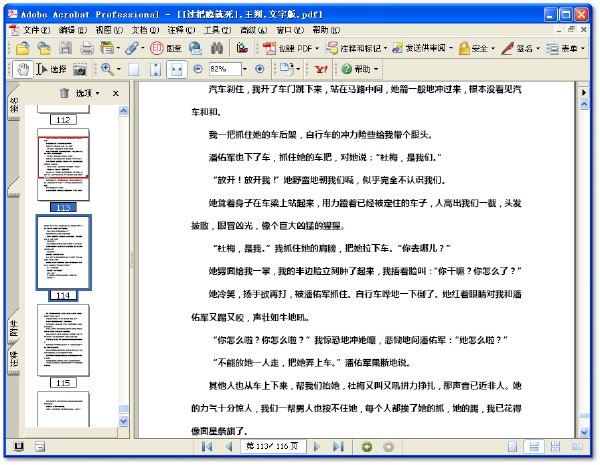Click the page number field 113/116
This screenshot has width=600, height=465.
pos(273,446)
